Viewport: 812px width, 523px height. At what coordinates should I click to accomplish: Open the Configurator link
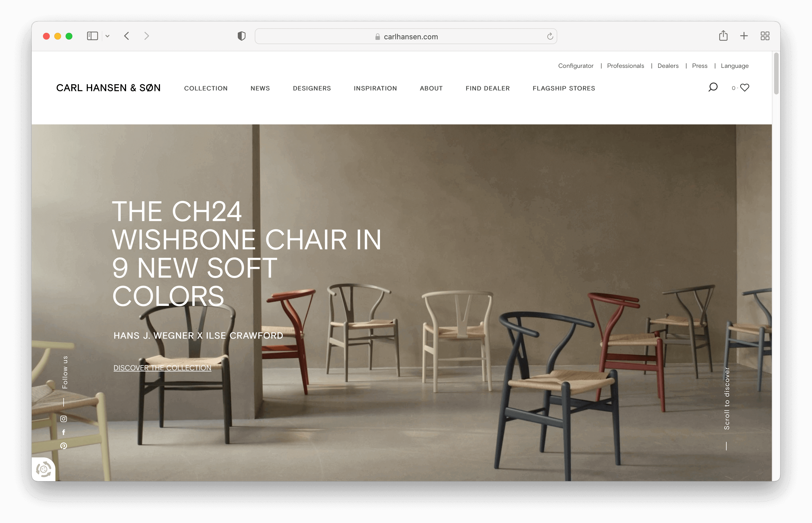pos(576,66)
